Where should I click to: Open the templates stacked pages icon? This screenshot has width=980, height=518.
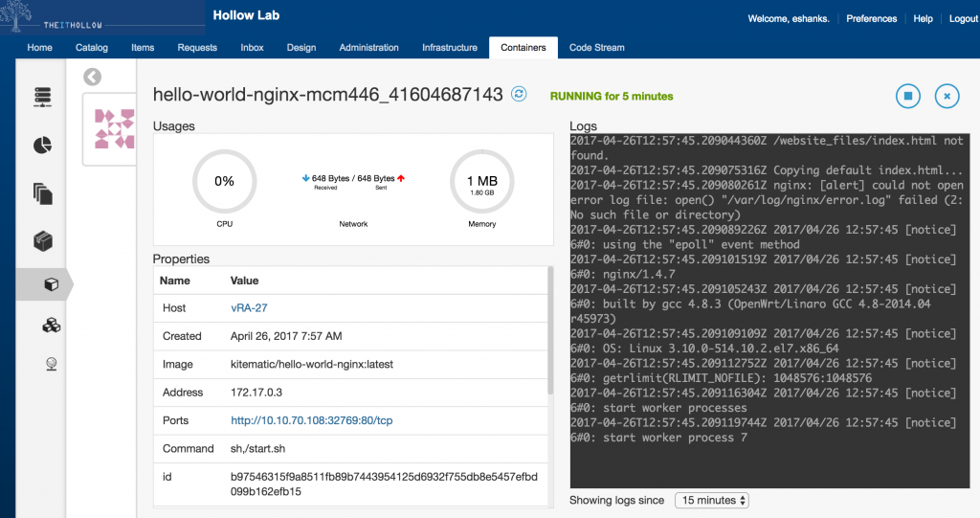[x=43, y=193]
